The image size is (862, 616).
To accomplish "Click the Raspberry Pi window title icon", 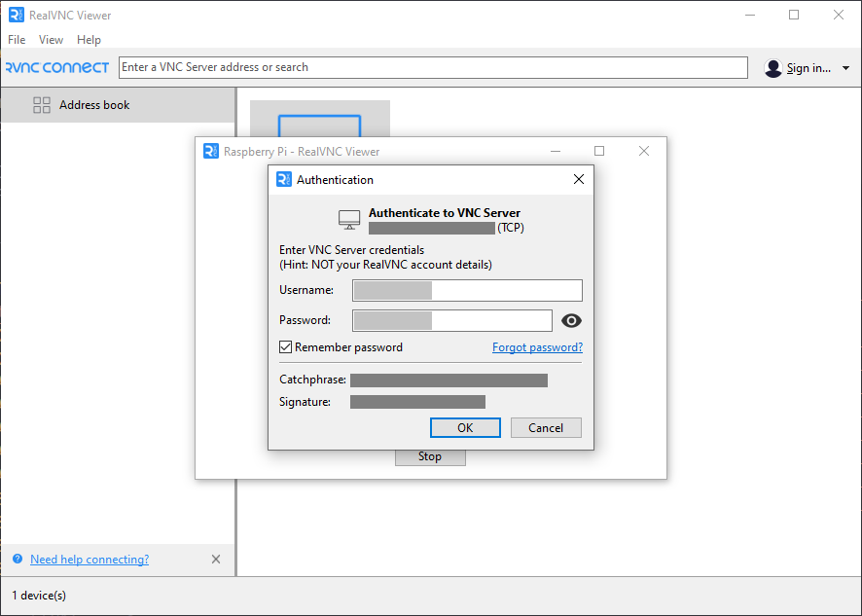I will (211, 151).
